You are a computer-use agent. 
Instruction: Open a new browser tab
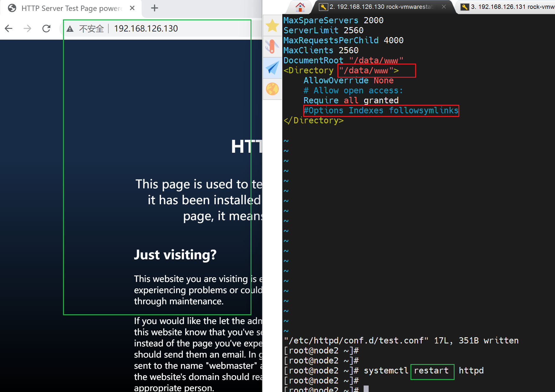[154, 8]
